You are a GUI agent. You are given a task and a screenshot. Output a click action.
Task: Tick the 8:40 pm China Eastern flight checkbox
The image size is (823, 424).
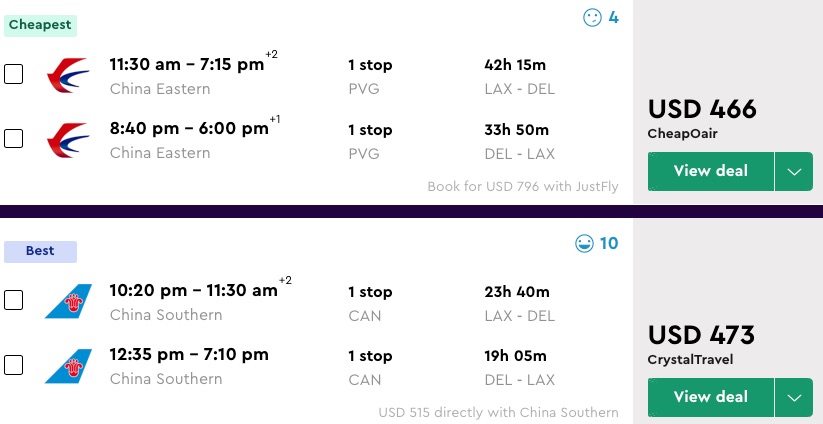[x=14, y=139]
